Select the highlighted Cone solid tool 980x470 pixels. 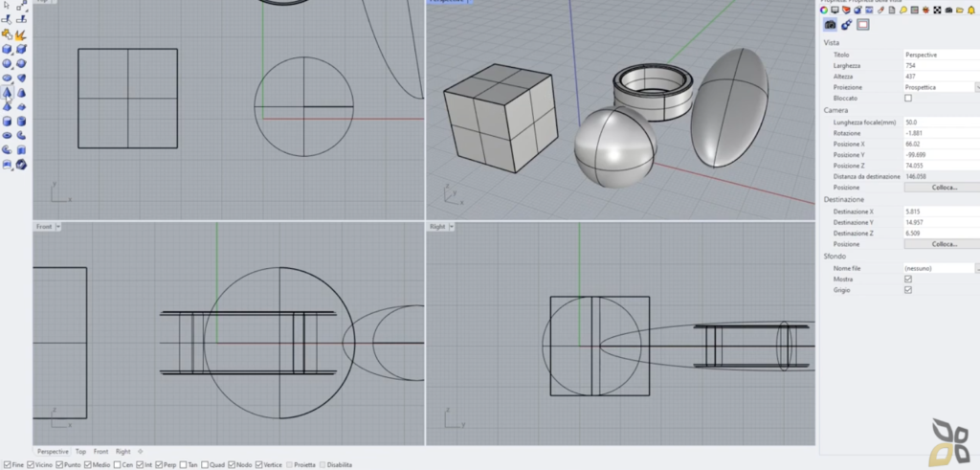(7, 93)
